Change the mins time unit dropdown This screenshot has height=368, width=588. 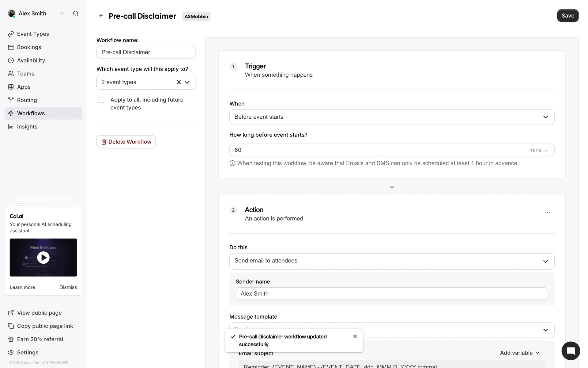click(538, 150)
